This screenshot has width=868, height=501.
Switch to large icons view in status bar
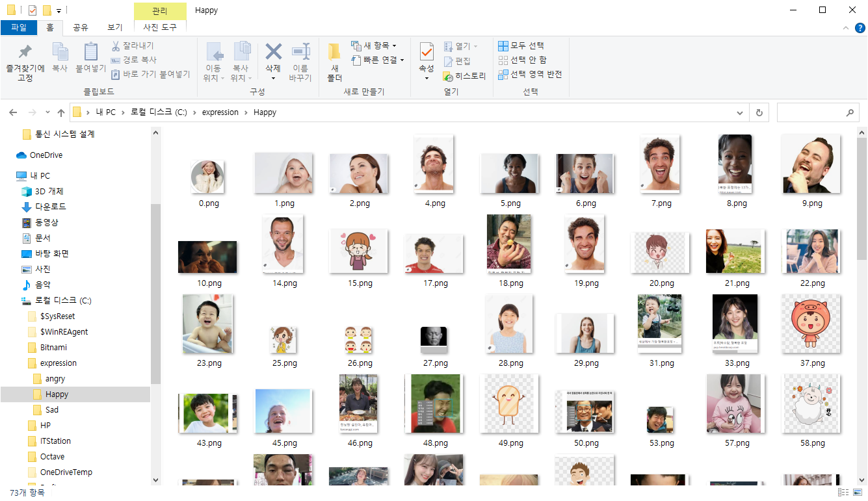click(858, 493)
